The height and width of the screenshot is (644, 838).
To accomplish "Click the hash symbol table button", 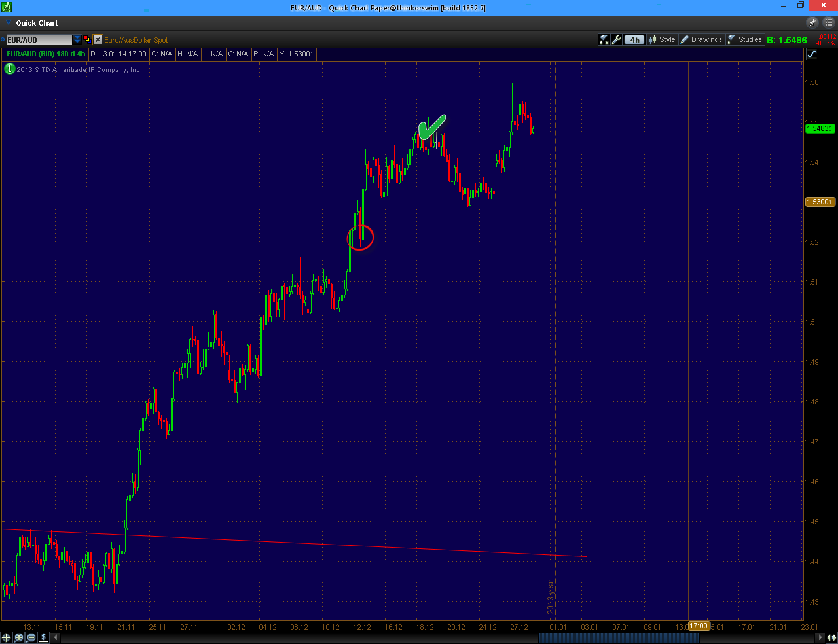I will coord(98,39).
